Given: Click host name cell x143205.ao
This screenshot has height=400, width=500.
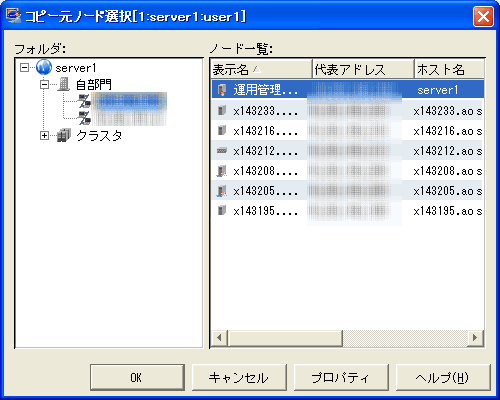Looking at the screenshot, I should [x=448, y=191].
